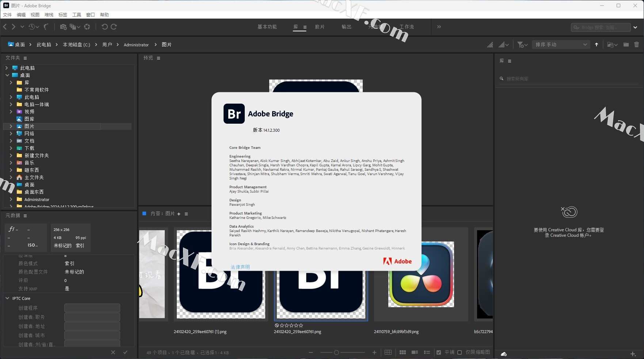This screenshot has height=359, width=644.
Task: Apply metadata changes checkmark icon
Action: (x=125, y=352)
